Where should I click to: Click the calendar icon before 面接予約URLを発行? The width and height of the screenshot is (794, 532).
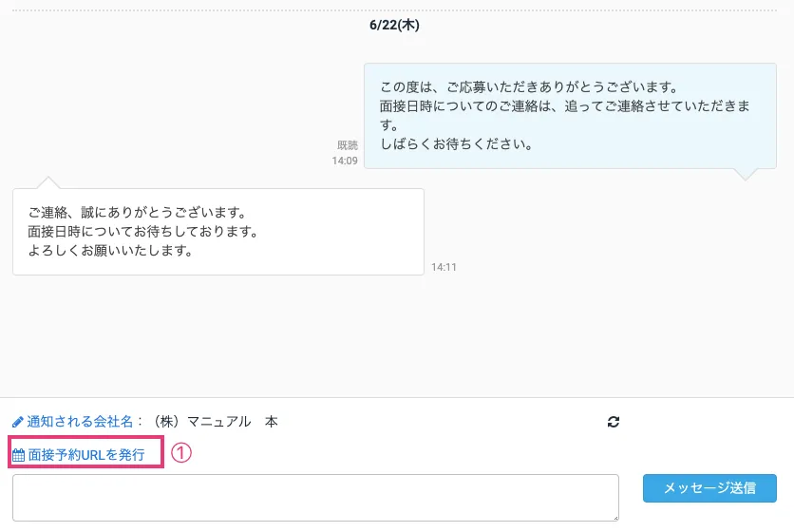18,456
